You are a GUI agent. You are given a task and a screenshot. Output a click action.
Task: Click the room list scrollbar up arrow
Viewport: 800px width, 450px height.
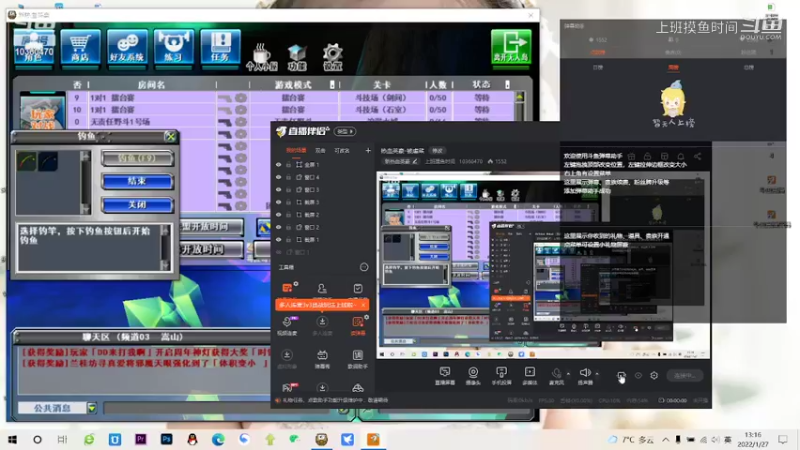pos(520,97)
